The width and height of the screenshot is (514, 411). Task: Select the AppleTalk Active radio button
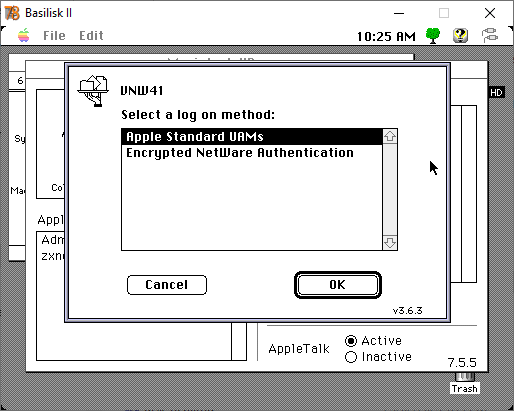(x=351, y=341)
